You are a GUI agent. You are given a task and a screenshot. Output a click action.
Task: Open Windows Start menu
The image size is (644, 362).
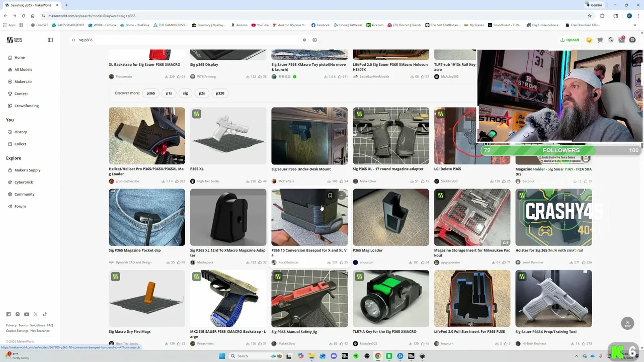222,356
